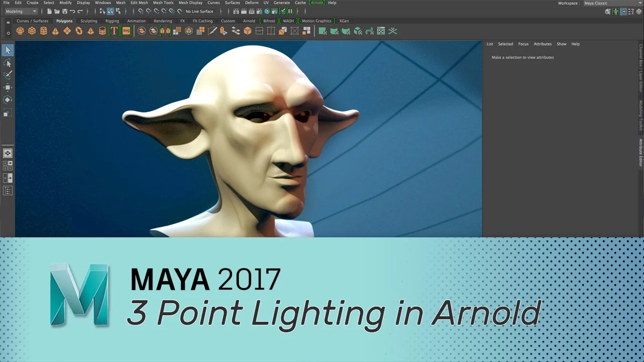This screenshot has height=362, width=644.
Task: Toggle select by hierarchy mode
Action: [102, 11]
